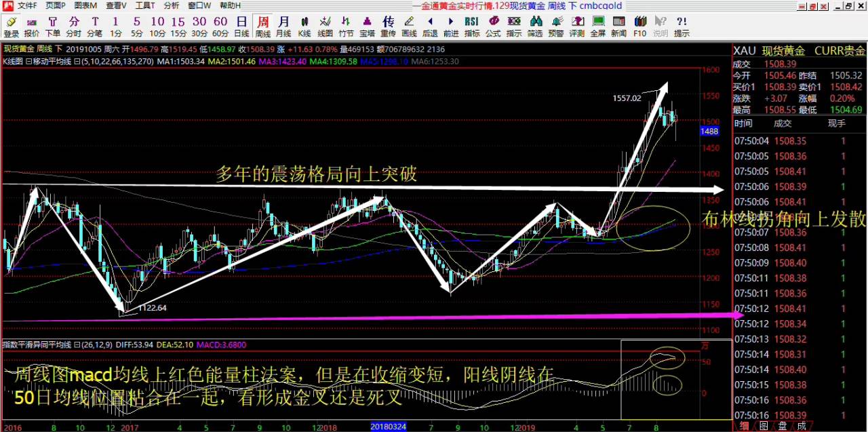Switch to the 细 detail tab

pyautogui.click(x=744, y=426)
